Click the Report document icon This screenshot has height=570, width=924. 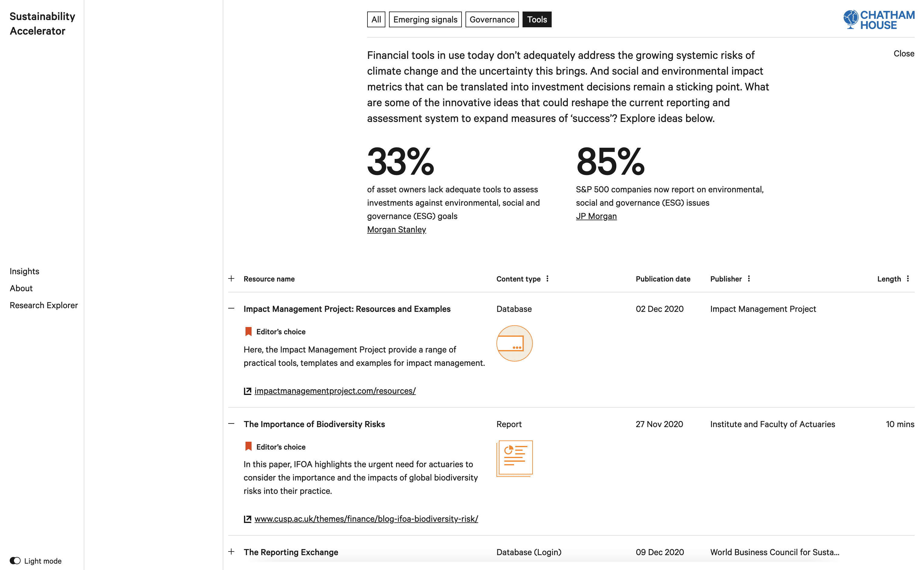515,458
